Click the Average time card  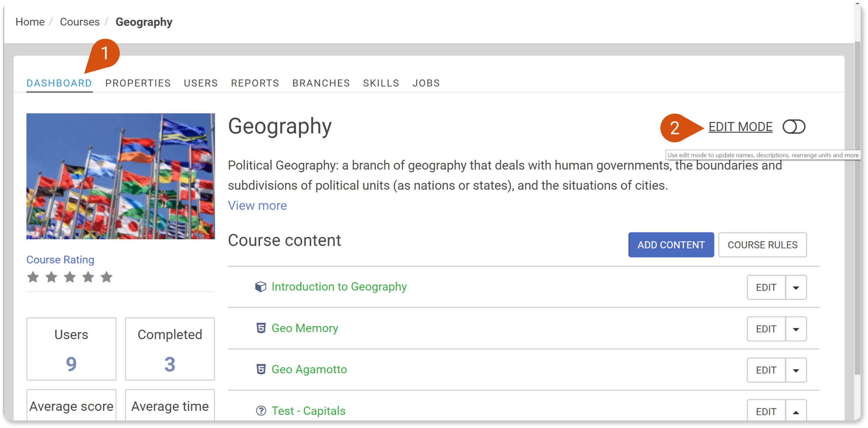point(170,406)
